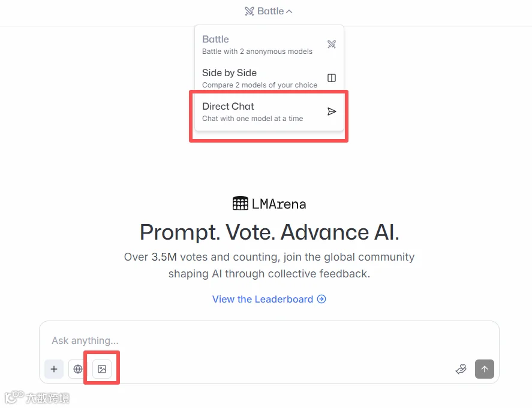Screen dimensions: 532x408
Task: Toggle the image generation icon
Action: (102, 368)
